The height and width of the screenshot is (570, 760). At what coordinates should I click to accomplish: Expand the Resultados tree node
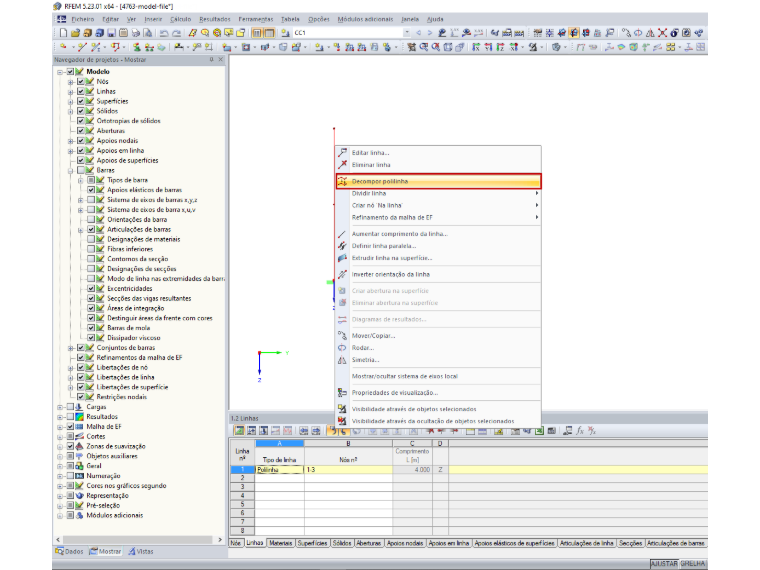tap(60, 417)
